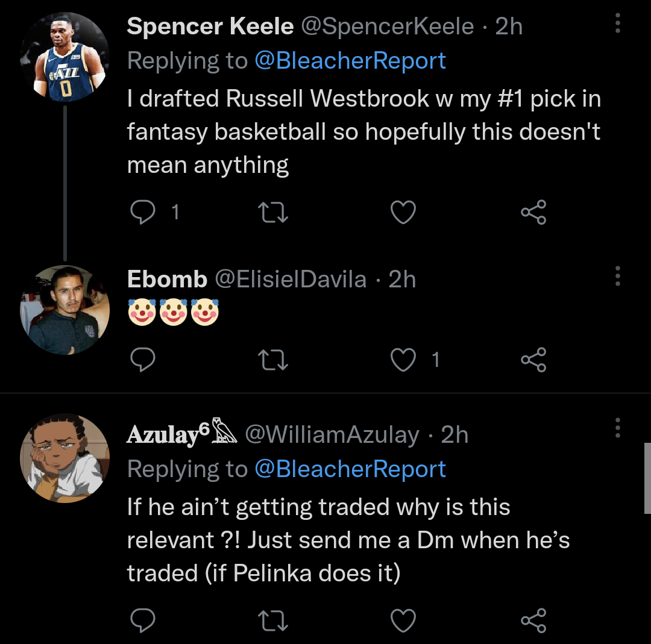View Spencer Keele's profile picture
This screenshot has width=651, height=644.
(64, 57)
